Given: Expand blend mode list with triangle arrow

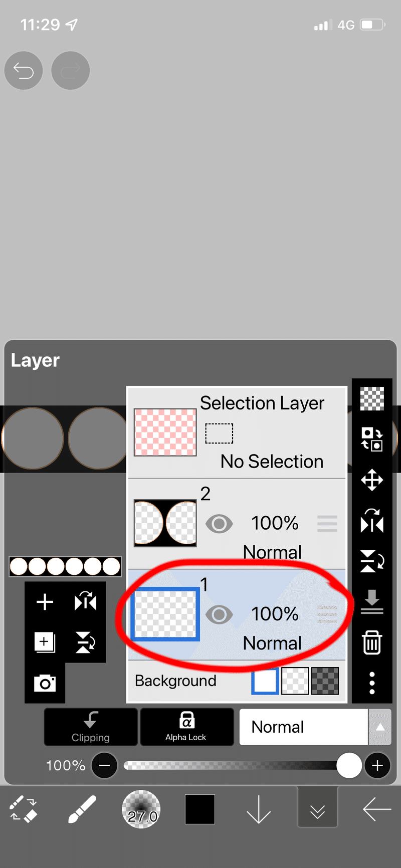Looking at the screenshot, I should click(380, 727).
